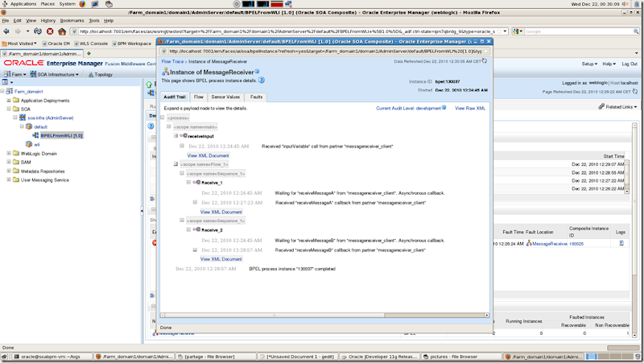Refresh popup data with the refresh icon
Screen dimensions: 644x363
[x=485, y=61]
